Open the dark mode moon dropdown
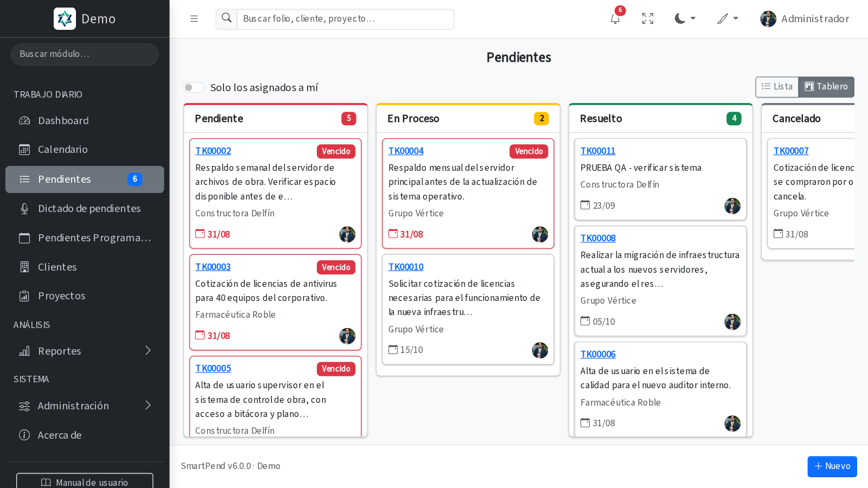Image resolution: width=868 pixels, height=488 pixels. coord(685,19)
